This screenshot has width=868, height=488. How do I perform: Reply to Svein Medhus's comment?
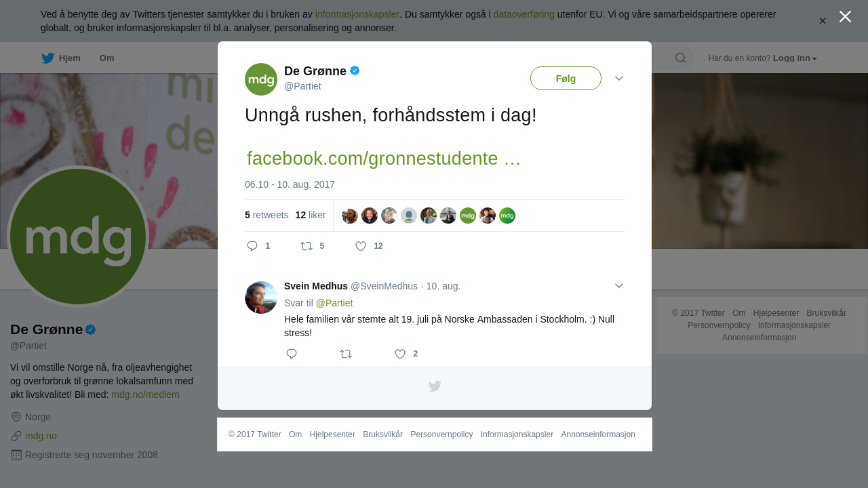(292, 354)
